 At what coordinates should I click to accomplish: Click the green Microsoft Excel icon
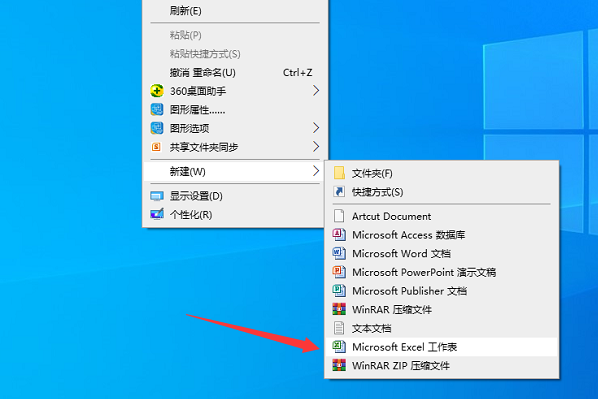(x=339, y=346)
